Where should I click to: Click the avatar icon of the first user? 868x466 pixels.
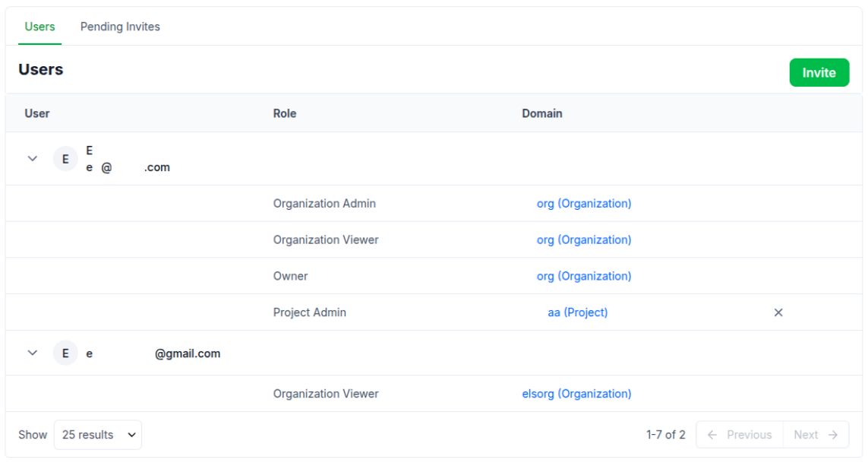click(65, 159)
